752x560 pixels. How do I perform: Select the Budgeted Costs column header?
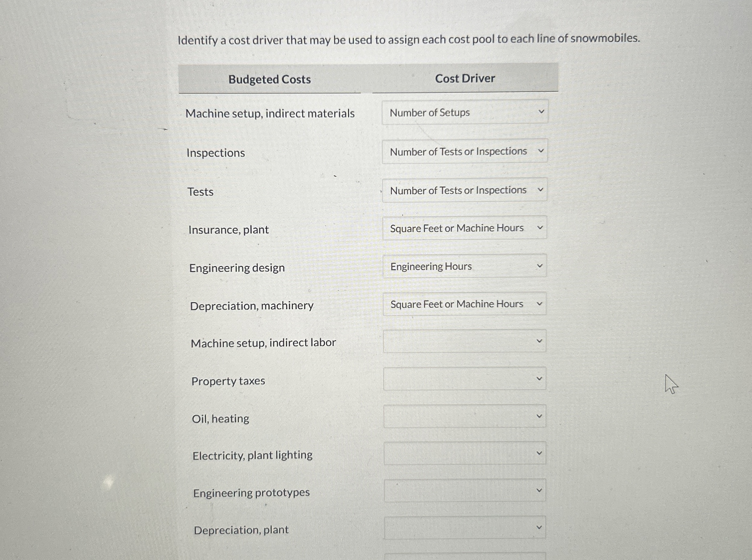(x=270, y=79)
